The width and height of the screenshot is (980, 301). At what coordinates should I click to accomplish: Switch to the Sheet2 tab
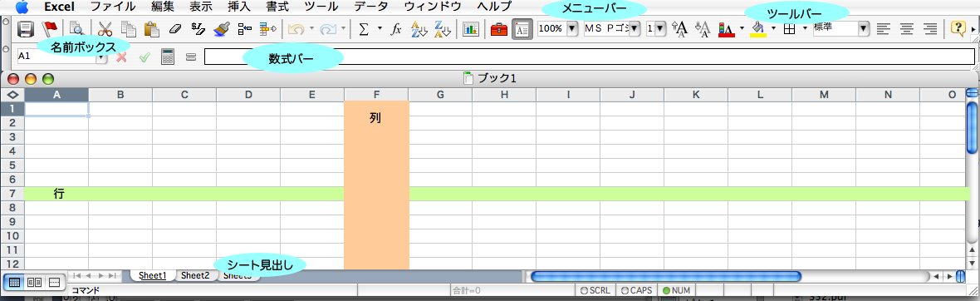[196, 275]
